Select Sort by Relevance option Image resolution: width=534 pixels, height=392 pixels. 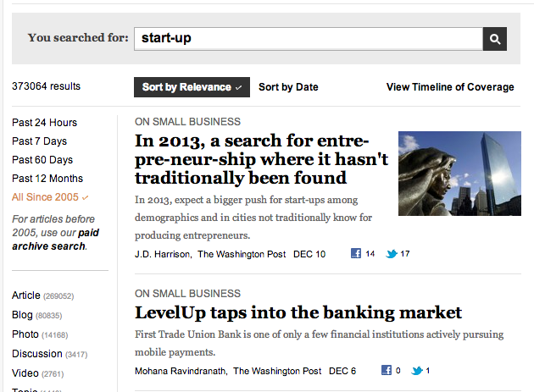coord(192,87)
